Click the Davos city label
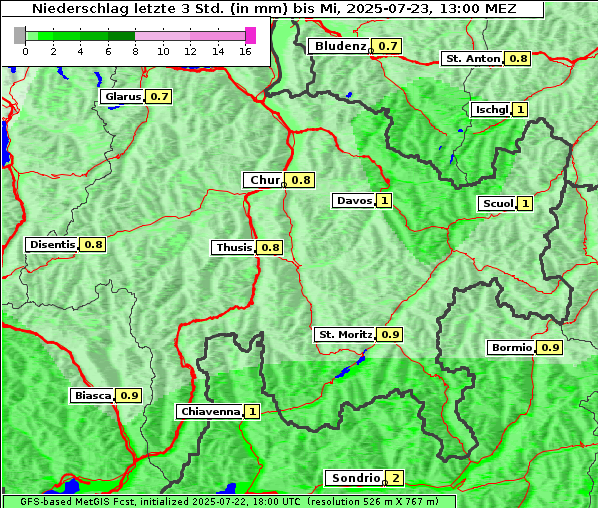 tap(354, 201)
